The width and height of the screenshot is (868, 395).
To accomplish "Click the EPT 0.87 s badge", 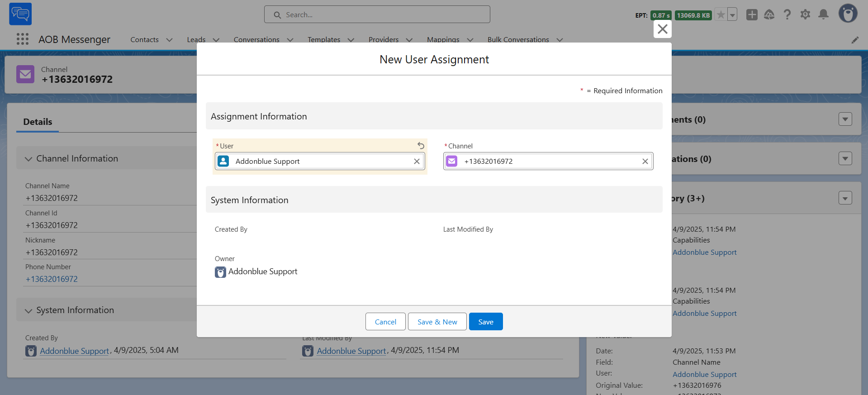I will [x=661, y=15].
